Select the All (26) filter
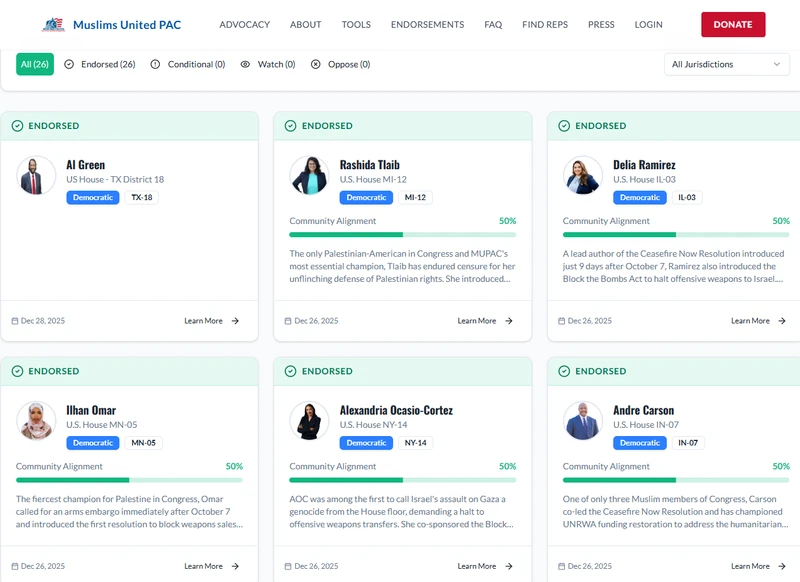This screenshot has width=800, height=582. click(35, 64)
